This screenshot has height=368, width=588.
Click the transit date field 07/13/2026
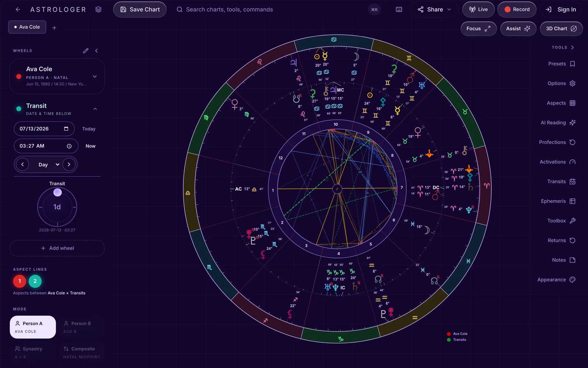click(44, 129)
